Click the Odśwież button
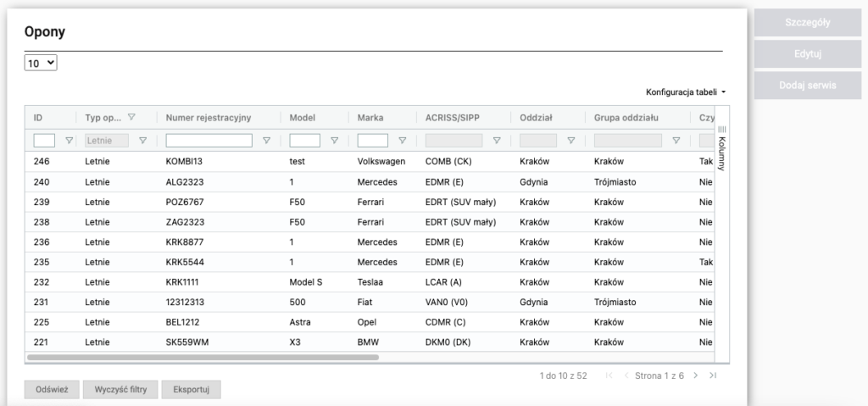This screenshot has width=868, height=406. pyautogui.click(x=53, y=389)
